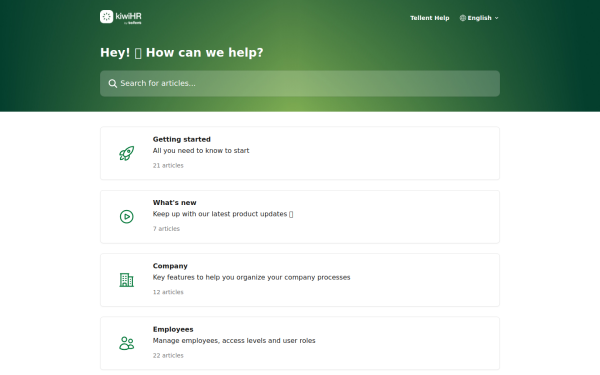600x375 pixels.
Task: Click the rocket icon for Getting started
Action: (x=127, y=153)
